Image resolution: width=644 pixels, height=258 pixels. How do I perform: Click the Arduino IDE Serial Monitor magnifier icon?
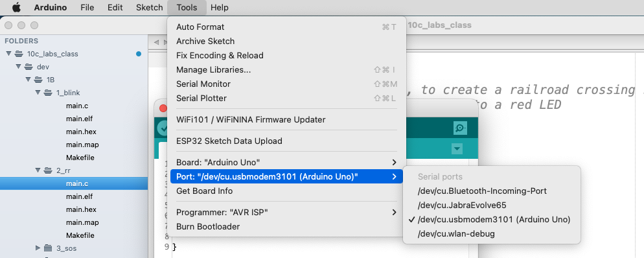[460, 128]
